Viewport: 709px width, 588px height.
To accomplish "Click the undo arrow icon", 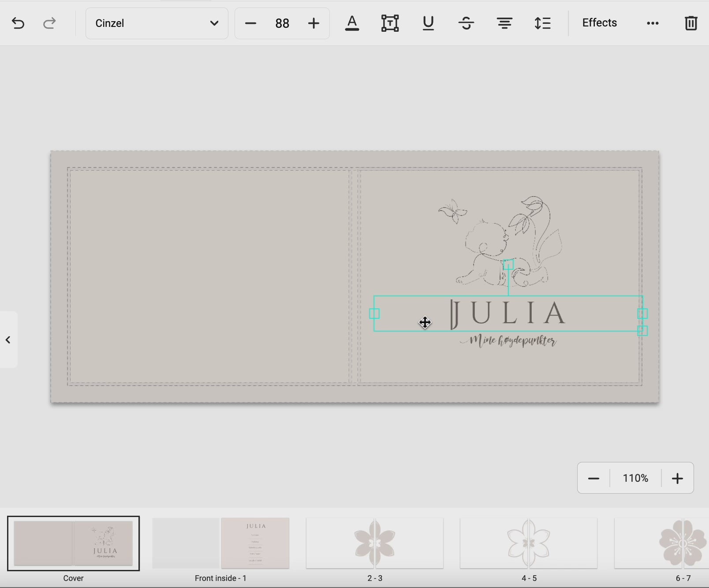I will [18, 23].
